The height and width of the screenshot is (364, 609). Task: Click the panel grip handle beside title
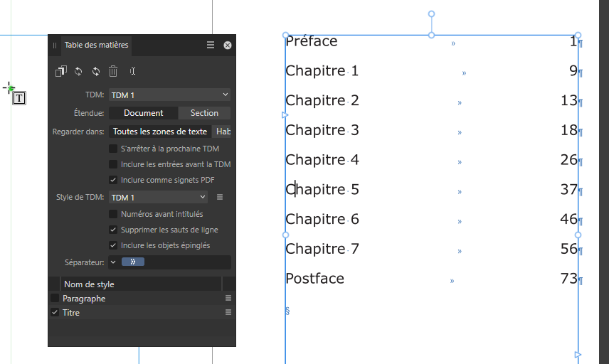click(55, 45)
